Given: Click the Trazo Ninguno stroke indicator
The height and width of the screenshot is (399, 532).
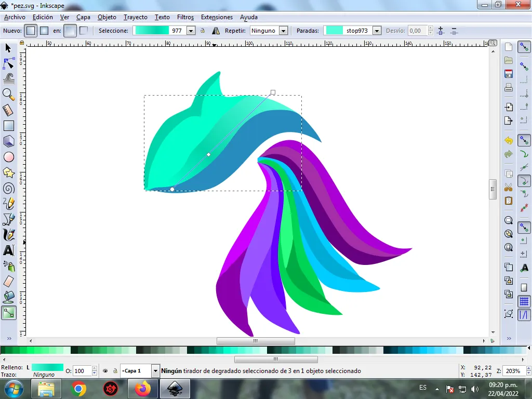Looking at the screenshot, I should [x=44, y=375].
